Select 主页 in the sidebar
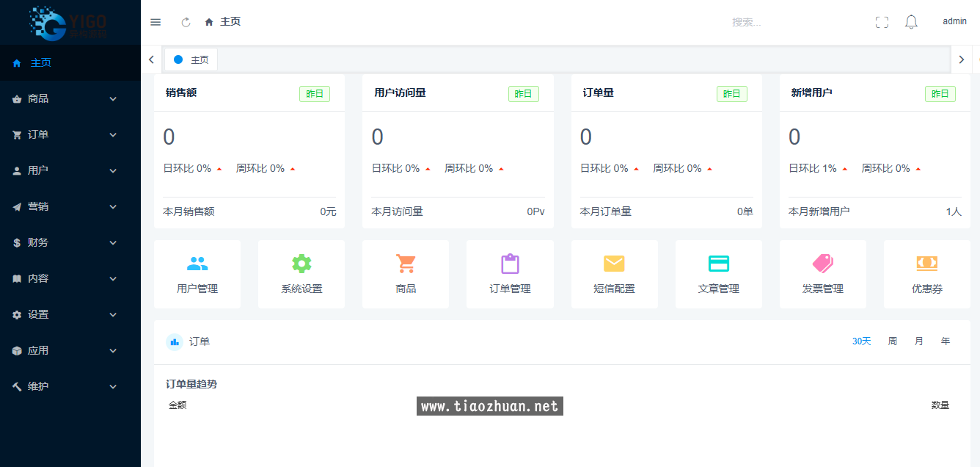 tap(41, 63)
